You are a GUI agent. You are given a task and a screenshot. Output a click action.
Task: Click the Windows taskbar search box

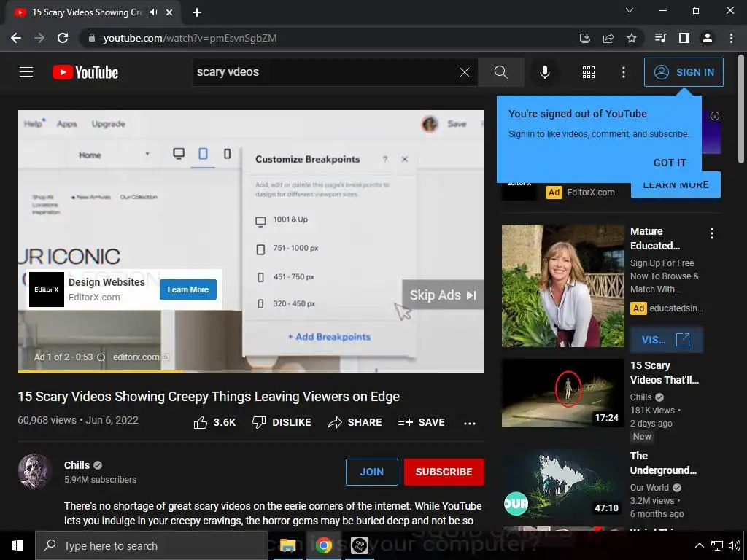click(x=152, y=545)
